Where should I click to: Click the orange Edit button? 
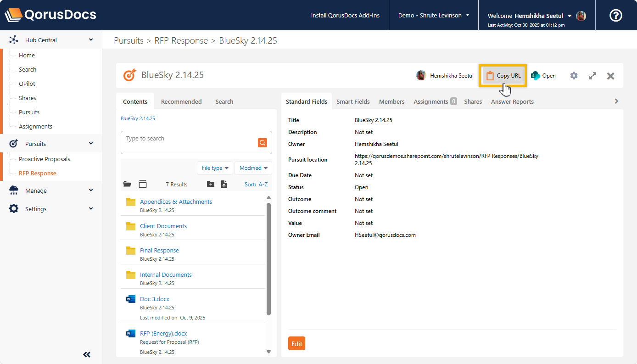point(296,344)
